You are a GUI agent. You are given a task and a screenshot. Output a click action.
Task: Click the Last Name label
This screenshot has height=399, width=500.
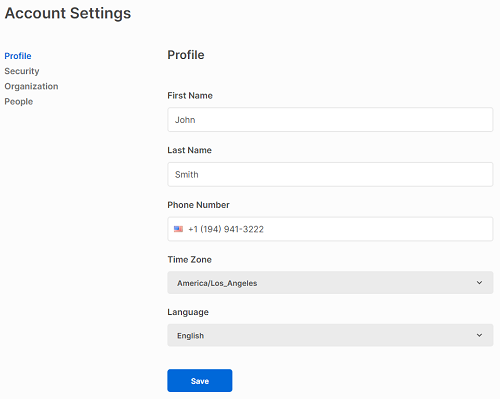189,150
